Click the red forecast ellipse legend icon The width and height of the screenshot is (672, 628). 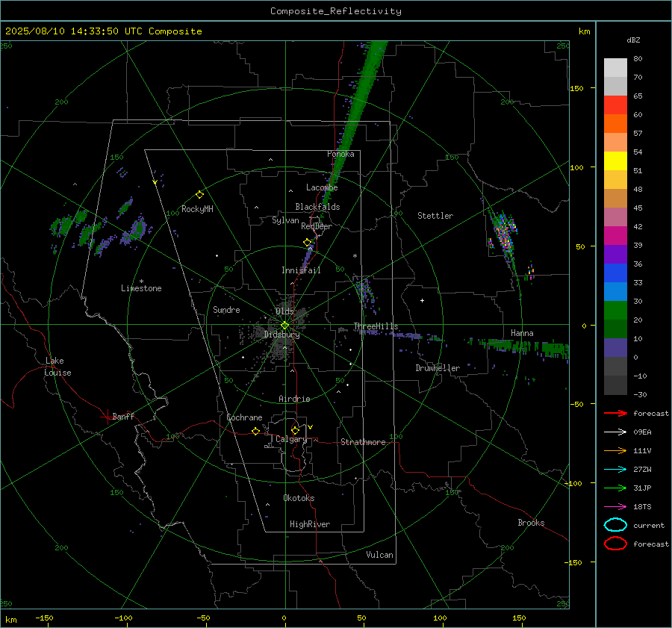coord(615,544)
